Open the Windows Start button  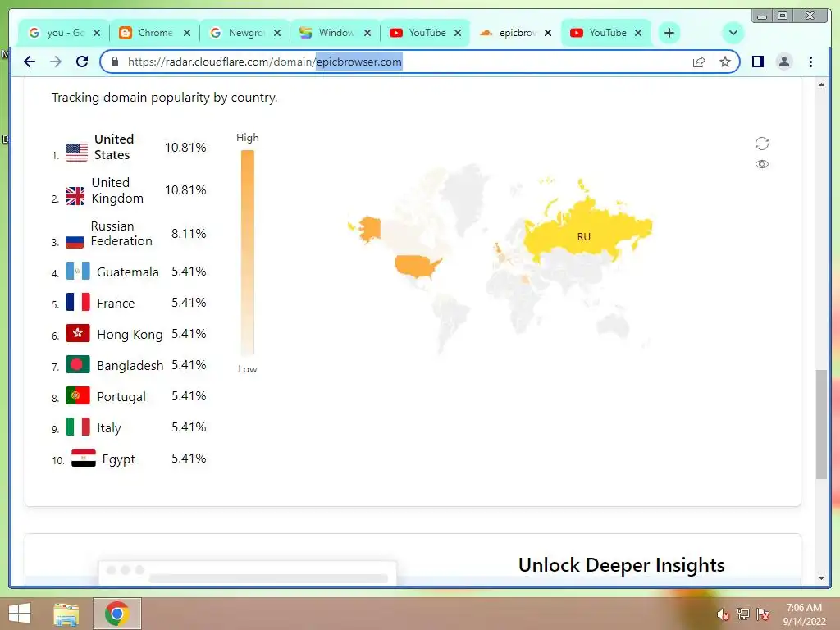(x=20, y=614)
